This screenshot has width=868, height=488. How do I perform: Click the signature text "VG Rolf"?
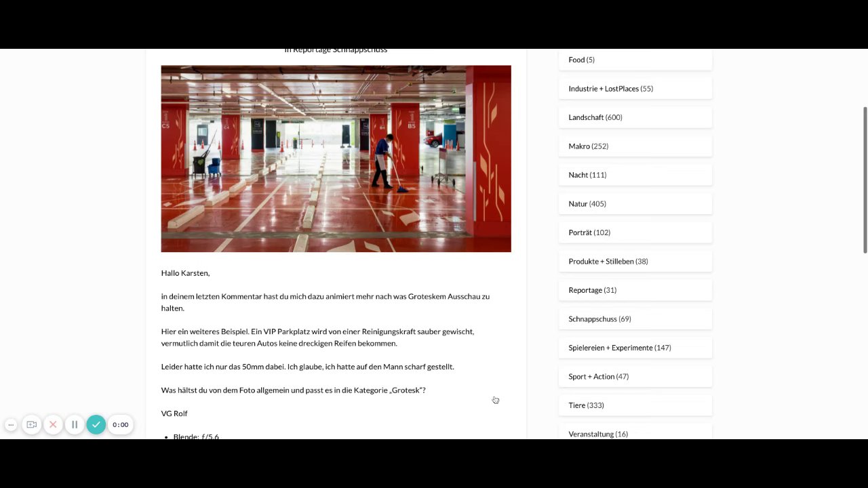coord(174,413)
